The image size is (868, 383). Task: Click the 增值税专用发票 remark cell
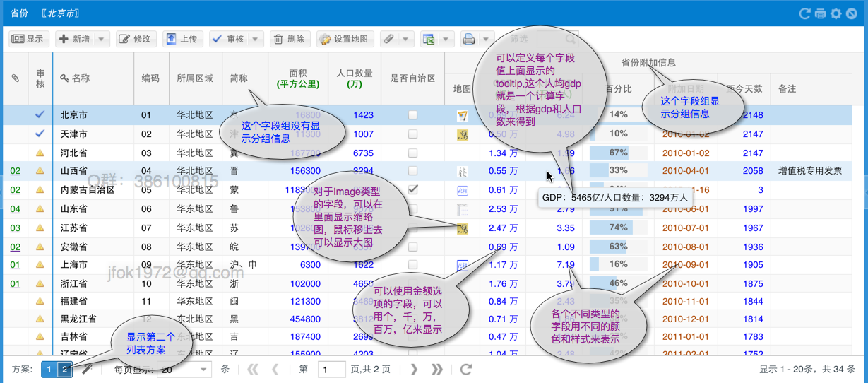click(x=810, y=171)
